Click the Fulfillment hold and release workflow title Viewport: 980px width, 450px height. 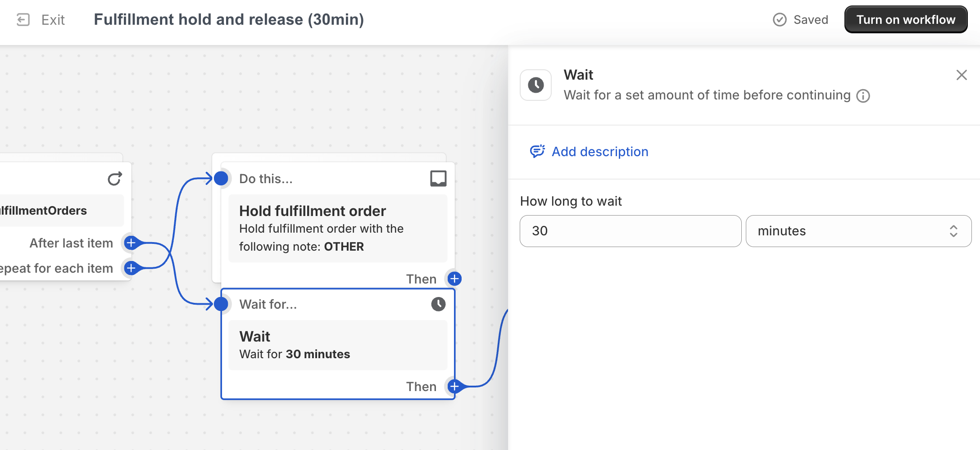tap(229, 20)
